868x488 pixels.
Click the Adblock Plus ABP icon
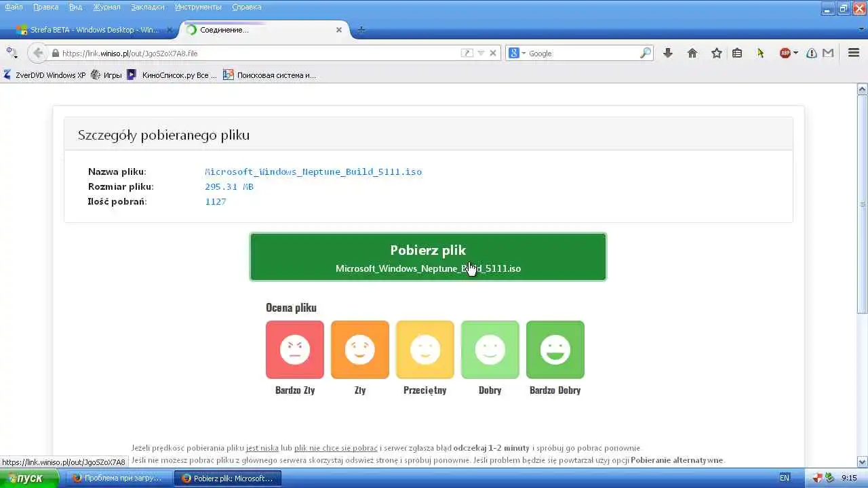[x=785, y=53]
